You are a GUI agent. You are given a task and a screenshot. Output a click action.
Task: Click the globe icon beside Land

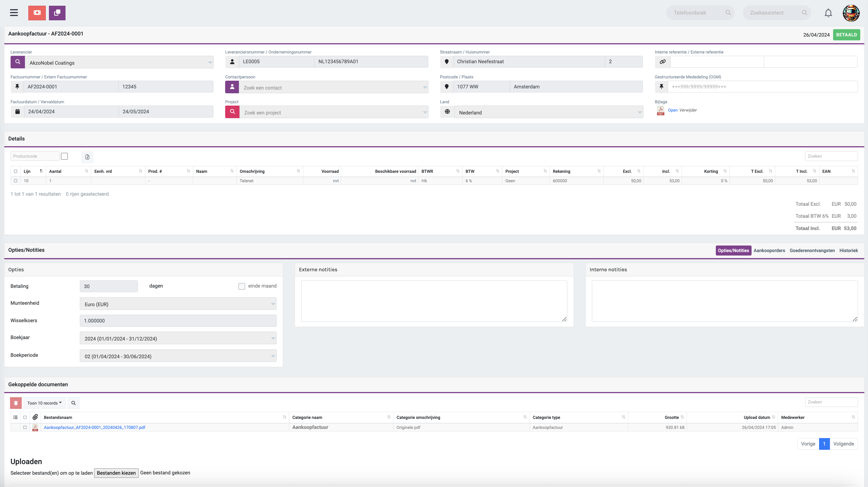(x=447, y=112)
